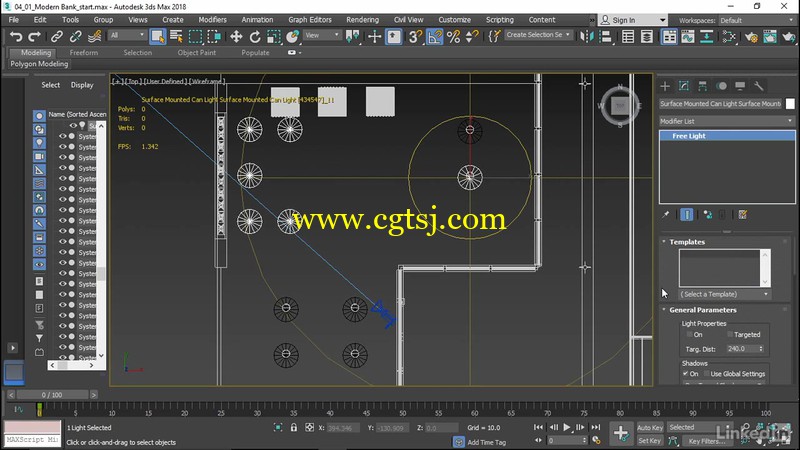Toggle the Targeted checkbox
800x450 pixels.
[730, 334]
